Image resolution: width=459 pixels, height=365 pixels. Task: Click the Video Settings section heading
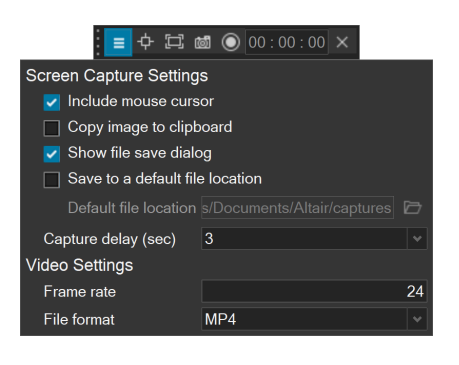pos(79,265)
